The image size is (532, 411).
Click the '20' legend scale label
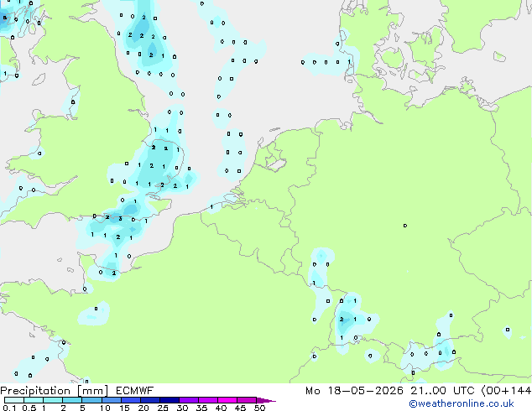143,408
